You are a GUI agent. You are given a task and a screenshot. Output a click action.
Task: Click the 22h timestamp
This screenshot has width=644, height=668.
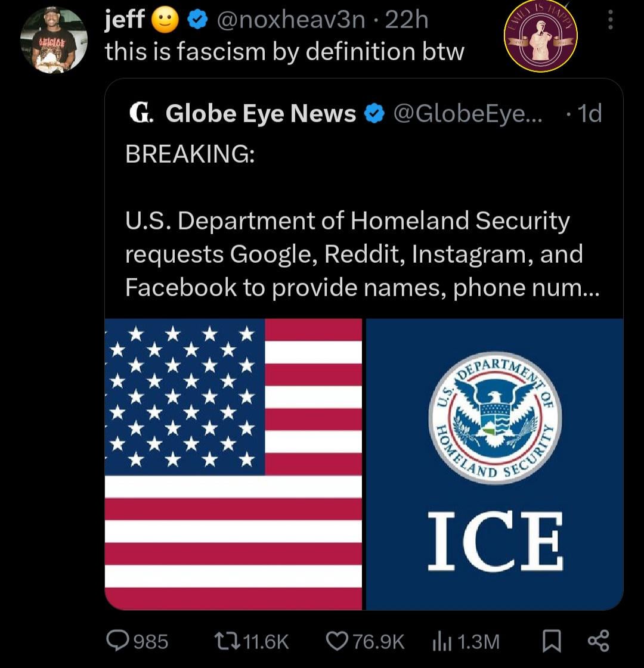[x=407, y=21]
